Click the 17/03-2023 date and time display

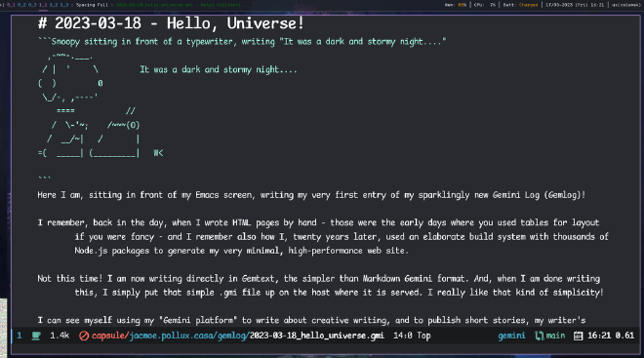tap(575, 5)
